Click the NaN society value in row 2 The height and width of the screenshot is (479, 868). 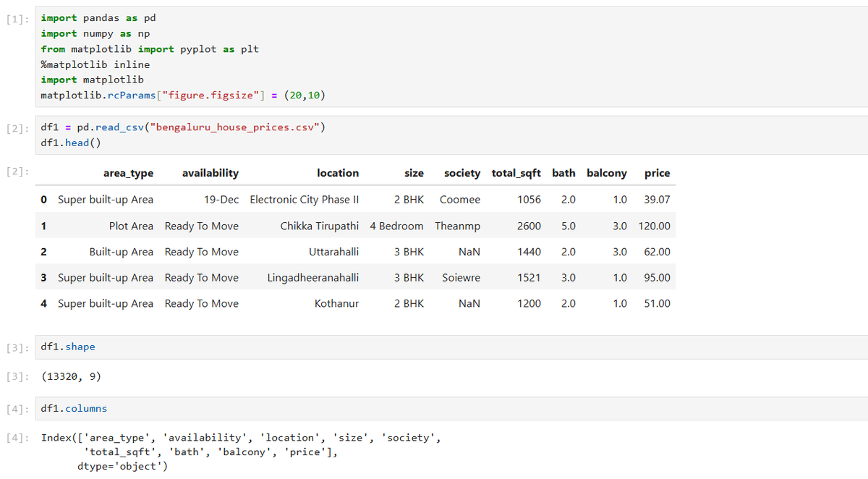[469, 251]
